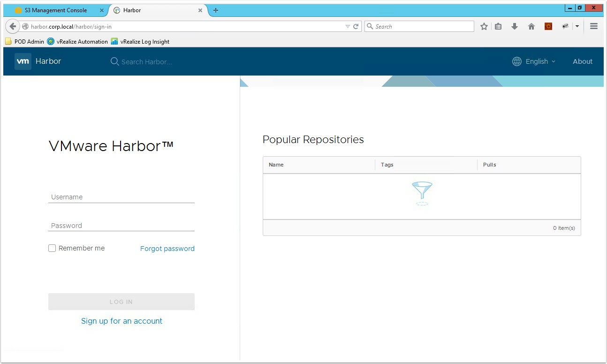
Task: Switch to the S3 Management Console tab
Action: (56, 10)
